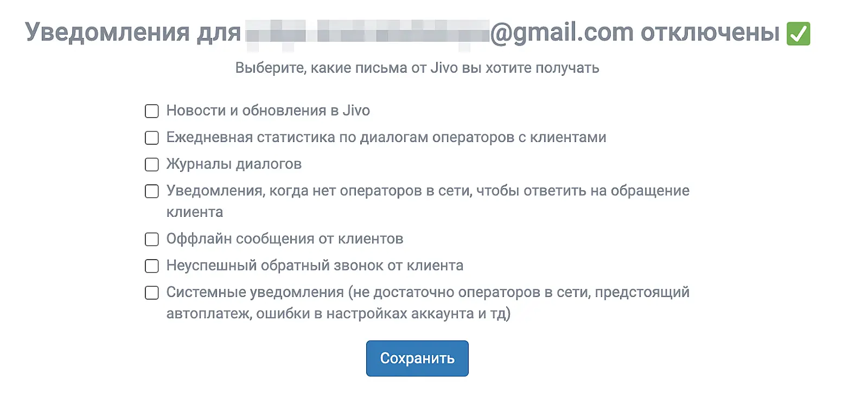Click the 'Ежедневная статистика по диалогам' label text
The image size is (868, 406).
coord(386,137)
